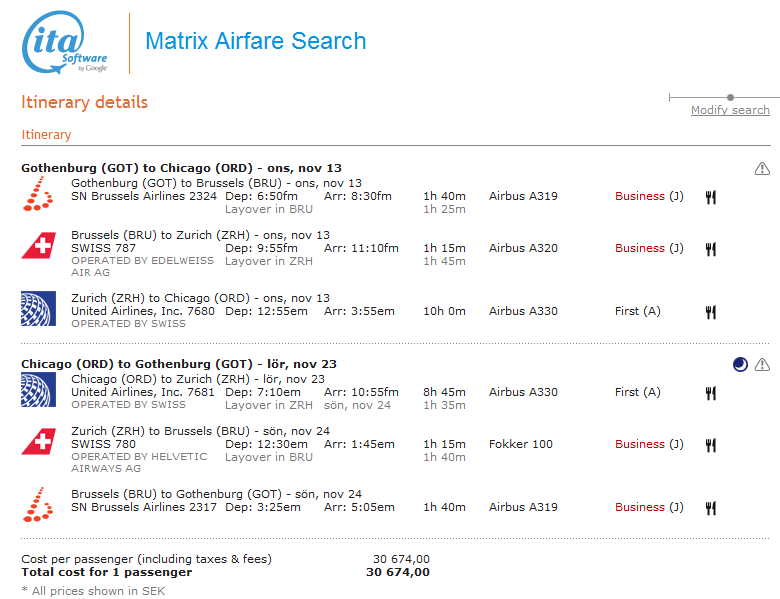Click warning triangle for the return Chicago to Gothenburg trip
The height and width of the screenshot is (599, 780).
click(x=762, y=364)
